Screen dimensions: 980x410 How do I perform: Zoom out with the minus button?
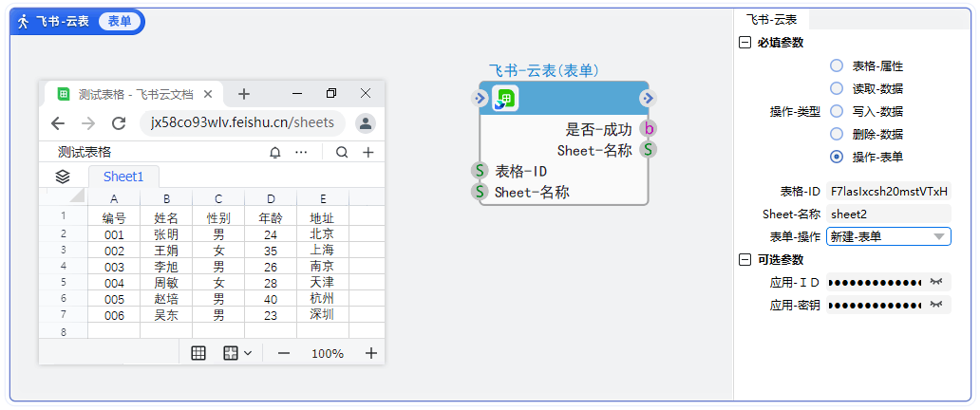click(x=284, y=353)
